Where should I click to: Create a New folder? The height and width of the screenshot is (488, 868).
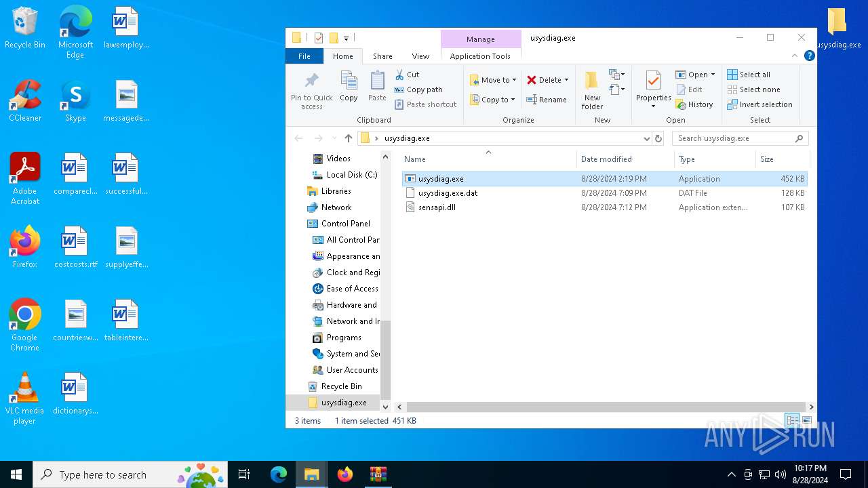point(592,90)
